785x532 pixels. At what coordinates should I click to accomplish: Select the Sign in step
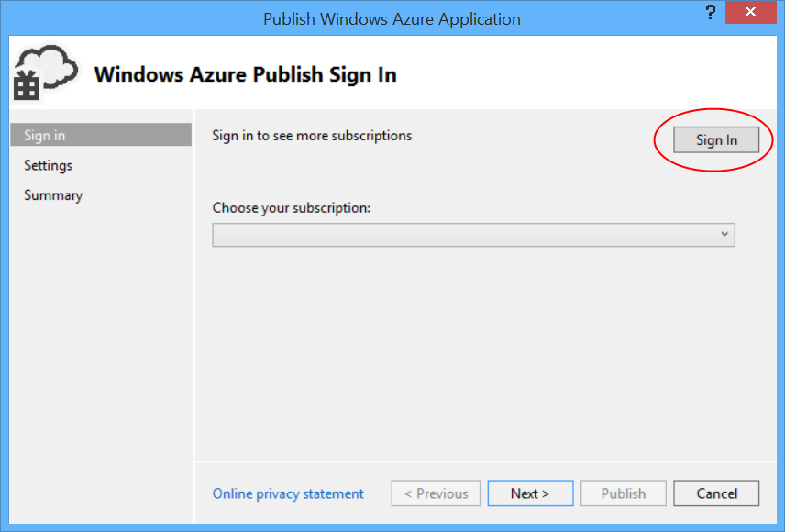point(44,134)
